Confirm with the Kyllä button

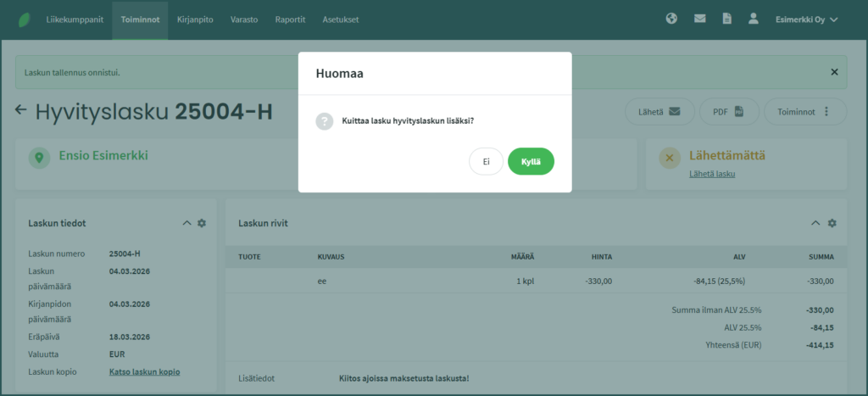click(531, 161)
